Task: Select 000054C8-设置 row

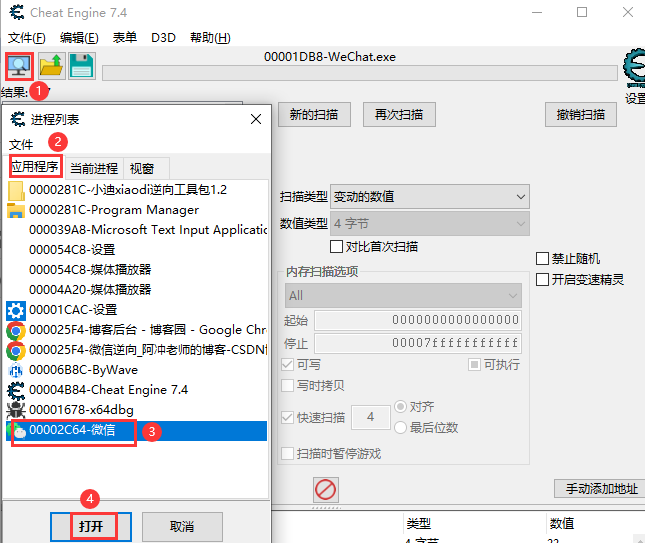Action: [137, 250]
